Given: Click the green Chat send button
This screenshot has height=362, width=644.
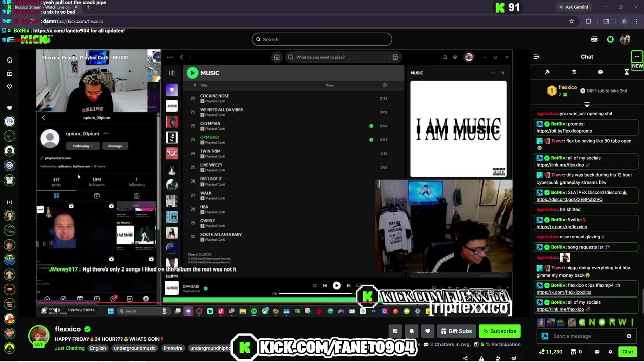Looking at the screenshot, I should point(627,352).
